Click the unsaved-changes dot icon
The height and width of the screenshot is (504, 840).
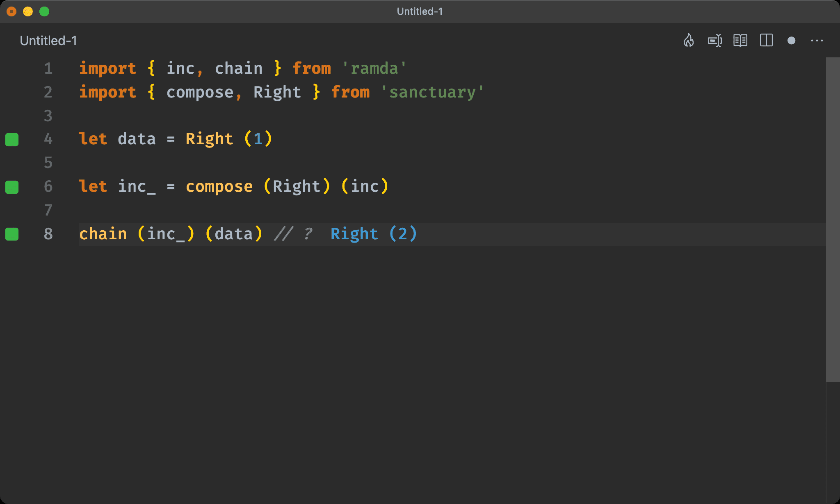792,41
